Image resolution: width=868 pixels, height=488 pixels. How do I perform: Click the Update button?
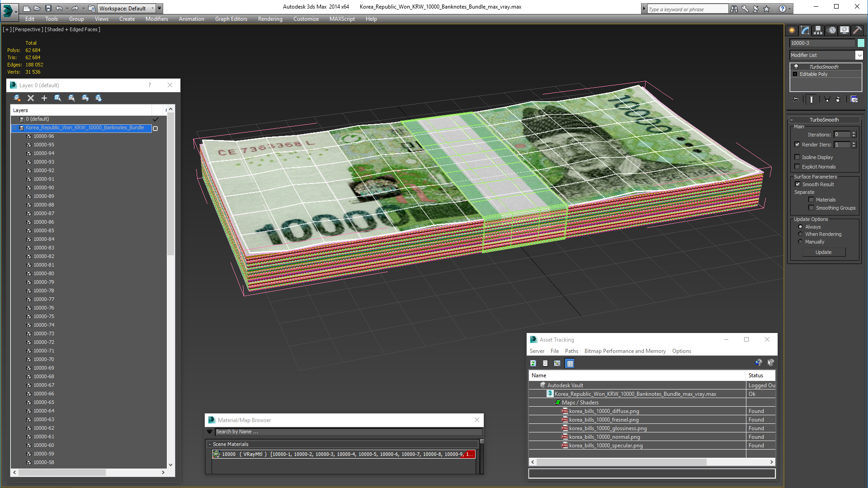pyautogui.click(x=824, y=252)
